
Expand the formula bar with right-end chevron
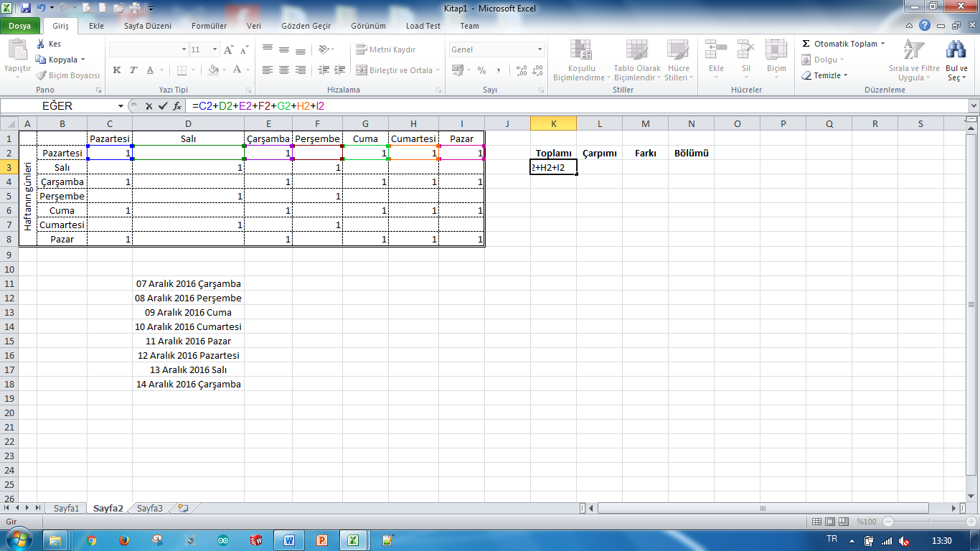pyautogui.click(x=973, y=105)
